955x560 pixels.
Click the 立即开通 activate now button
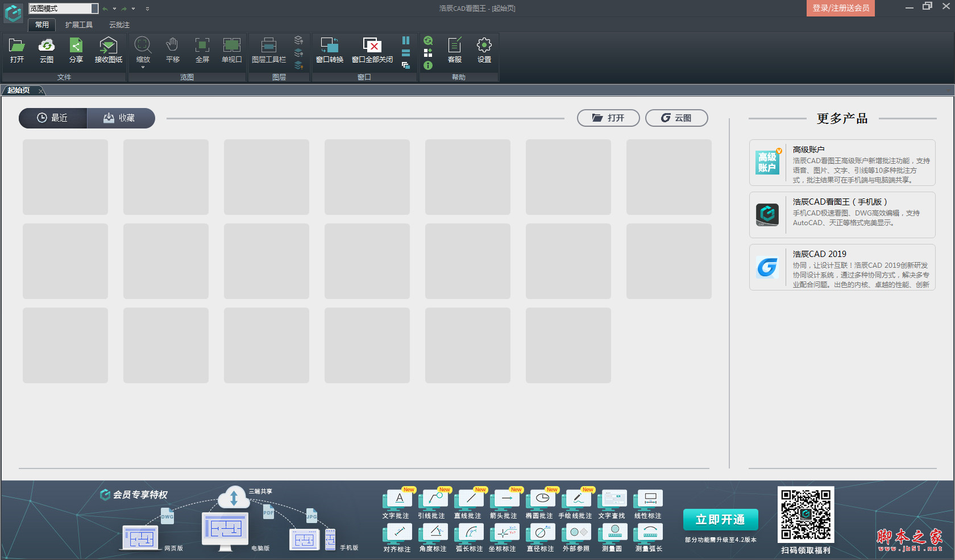(x=720, y=520)
